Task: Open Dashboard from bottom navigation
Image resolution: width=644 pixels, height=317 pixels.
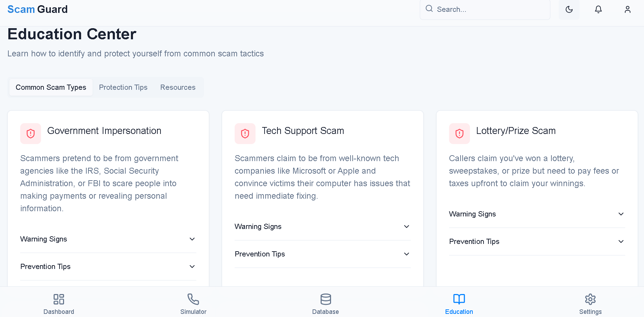Action: click(x=59, y=303)
